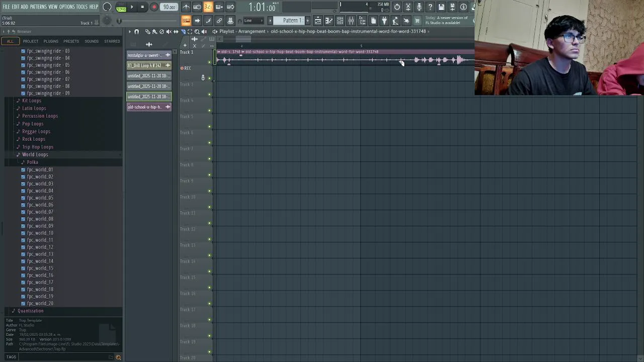Select the playlist Slip tool
The width and height of the screenshot is (644, 362).
[176, 32]
